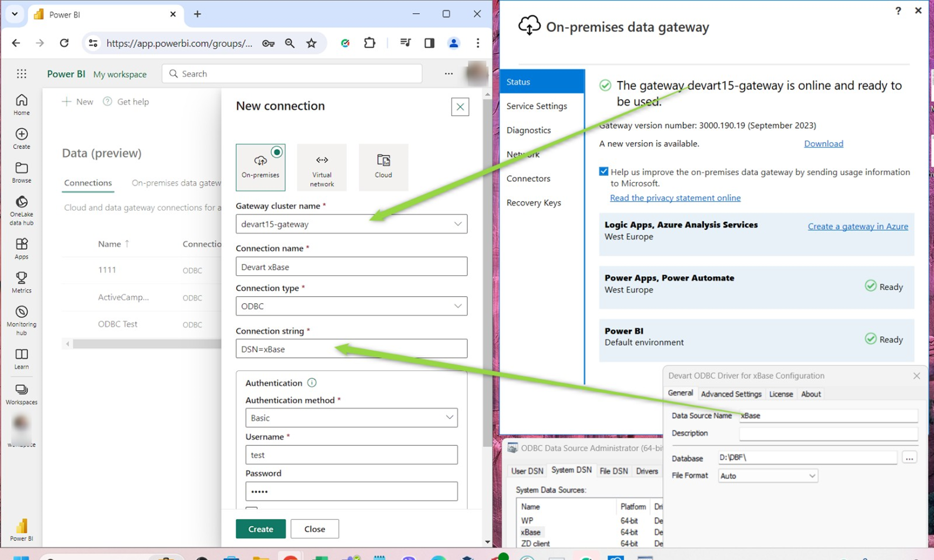The image size is (934, 560).
Task: Go back in the browser
Action: click(16, 43)
